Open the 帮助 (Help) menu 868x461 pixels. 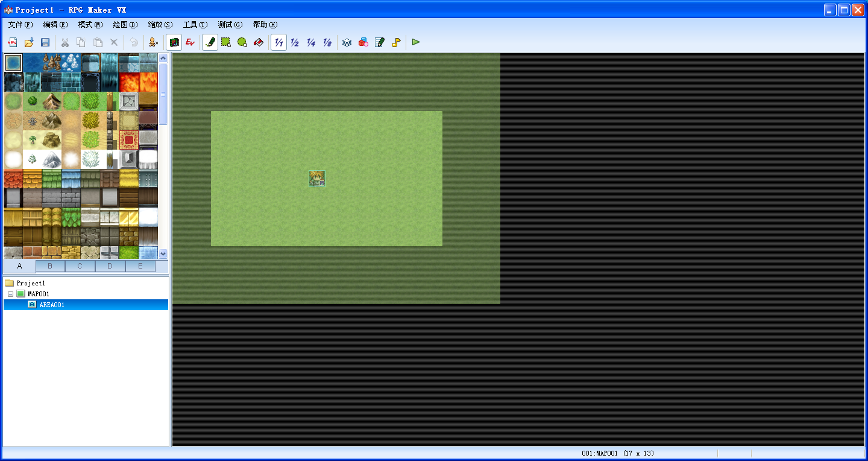[x=265, y=25]
